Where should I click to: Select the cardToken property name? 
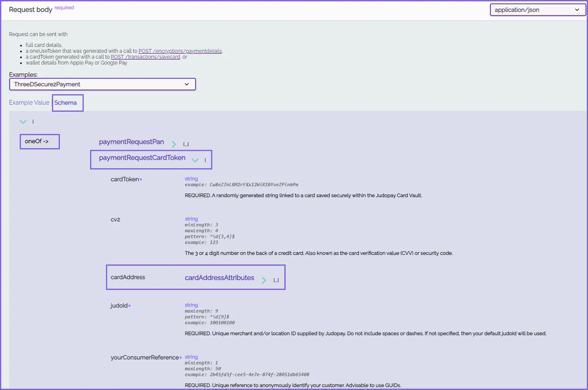point(124,179)
